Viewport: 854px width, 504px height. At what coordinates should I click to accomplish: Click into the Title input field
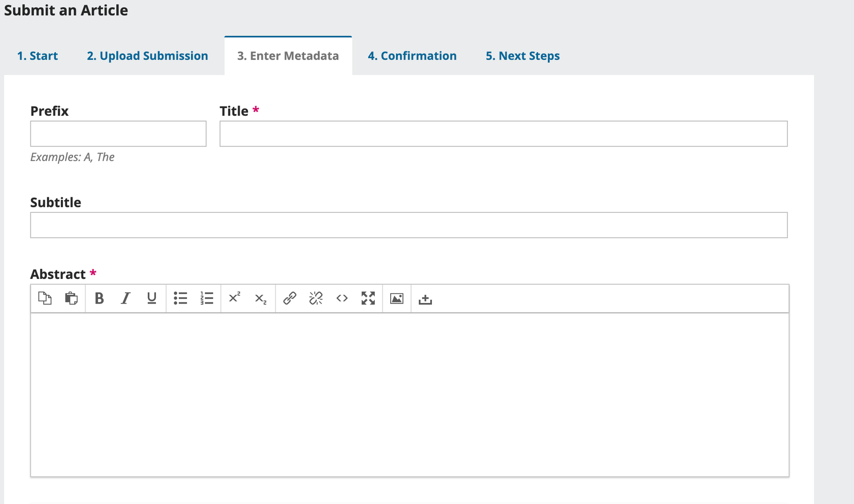503,134
